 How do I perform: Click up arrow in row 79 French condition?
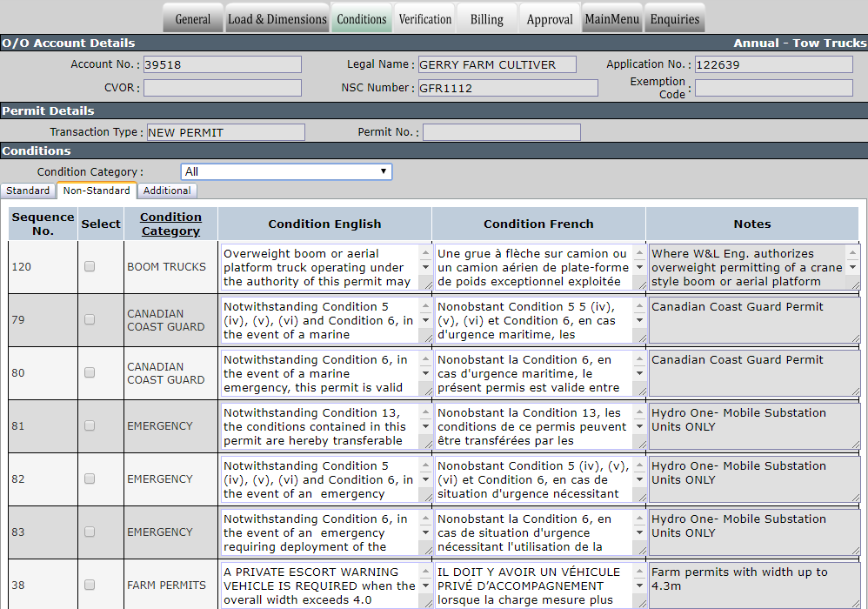tap(639, 306)
